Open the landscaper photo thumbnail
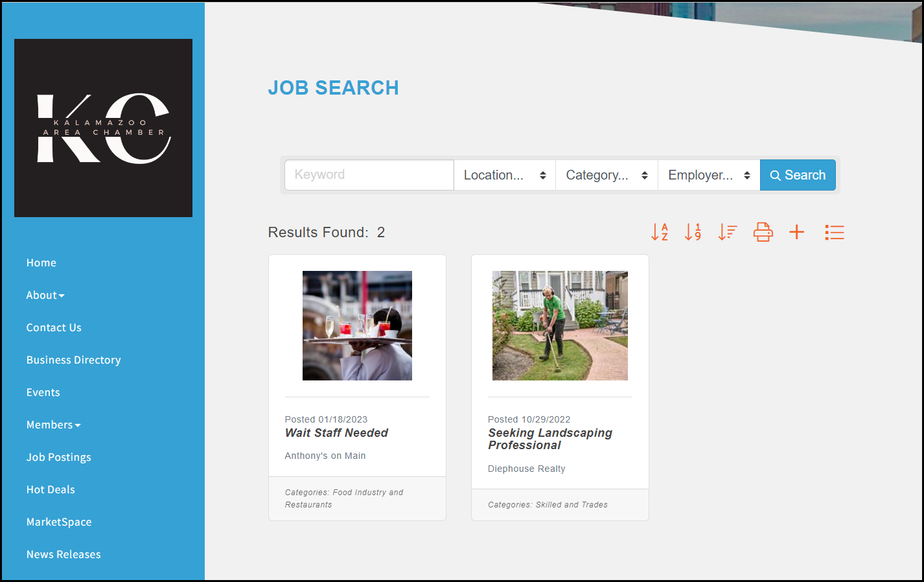Screen dimensions: 924x582 560,325
